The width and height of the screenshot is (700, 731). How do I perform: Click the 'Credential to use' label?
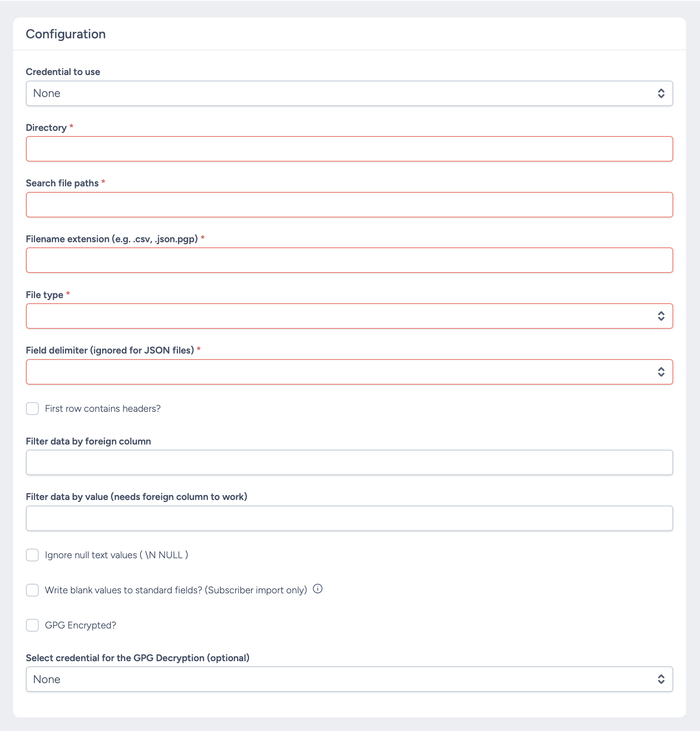click(x=63, y=72)
